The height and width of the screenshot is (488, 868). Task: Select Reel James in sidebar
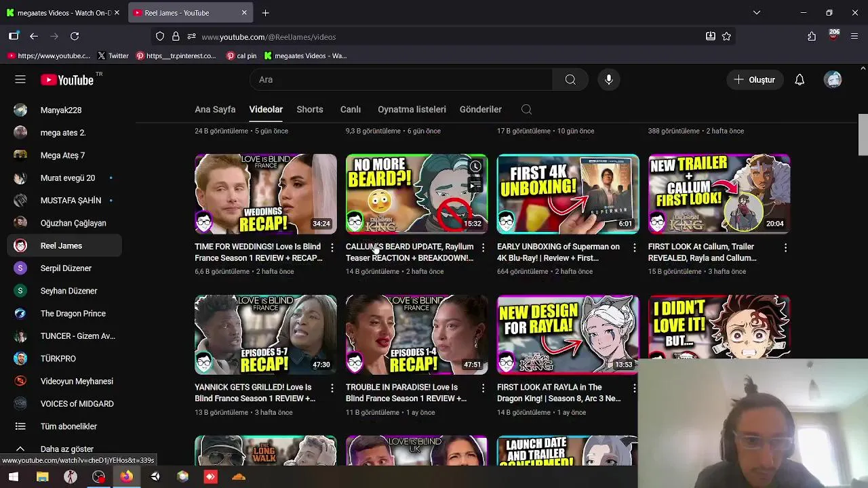pos(64,245)
